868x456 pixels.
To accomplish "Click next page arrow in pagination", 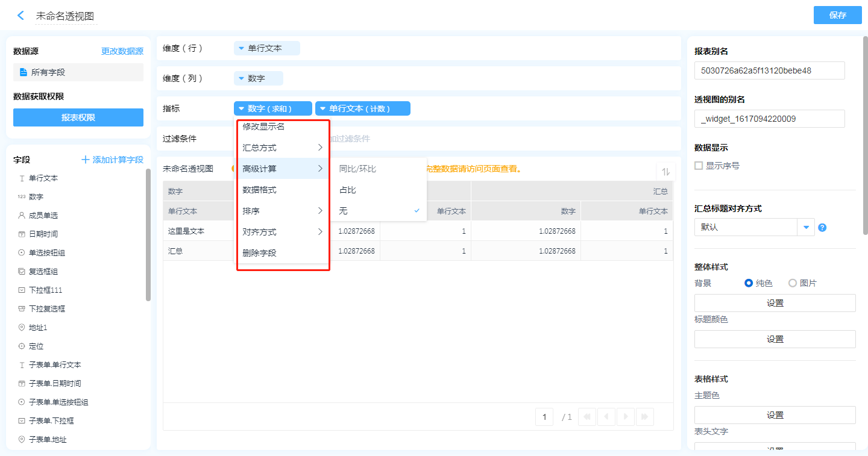I will click(626, 416).
